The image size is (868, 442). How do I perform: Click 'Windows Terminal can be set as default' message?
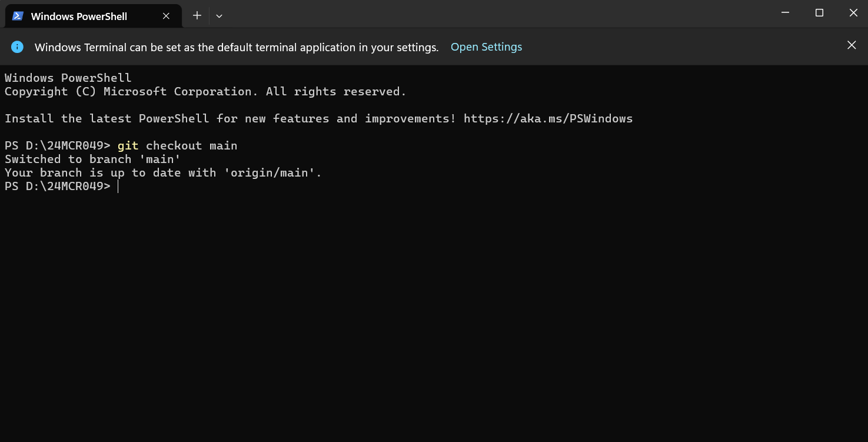coord(237,48)
